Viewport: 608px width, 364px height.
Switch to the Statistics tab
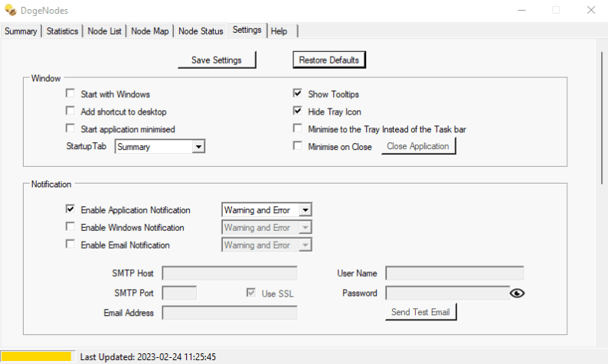(x=62, y=31)
